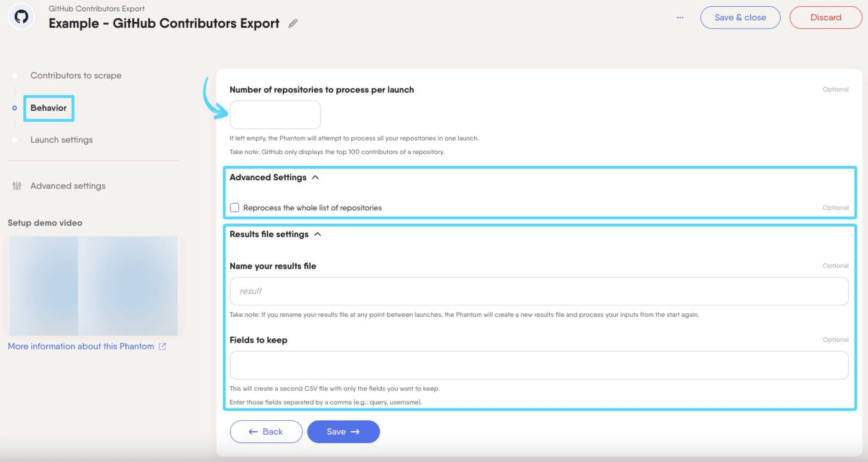Enable Reprocess the whole list of repositories
The image size is (868, 462).
point(234,208)
